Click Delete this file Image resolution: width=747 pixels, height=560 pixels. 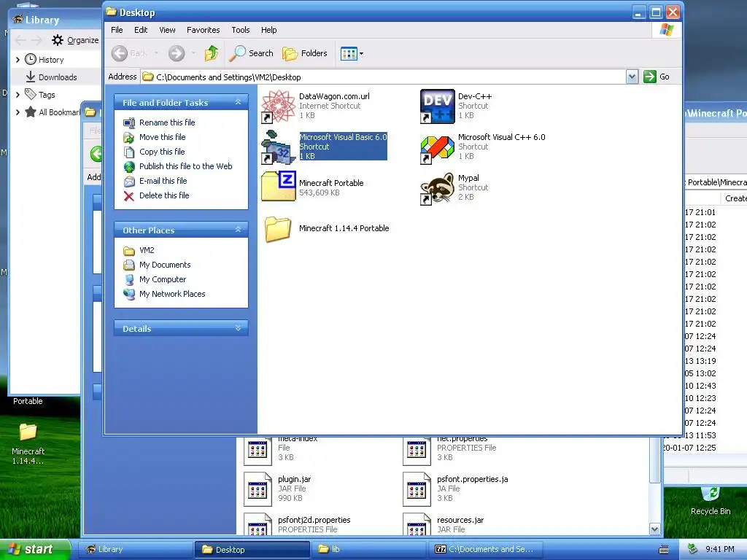(164, 195)
